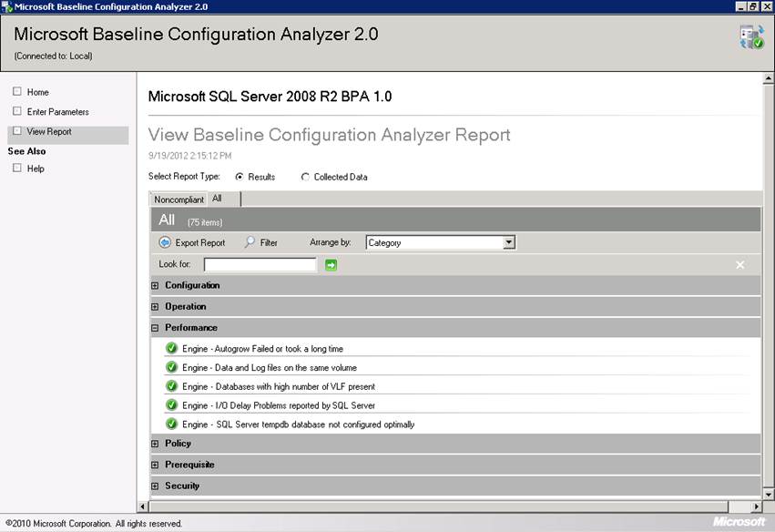Click the X to clear the Look for filter

pos(739,264)
